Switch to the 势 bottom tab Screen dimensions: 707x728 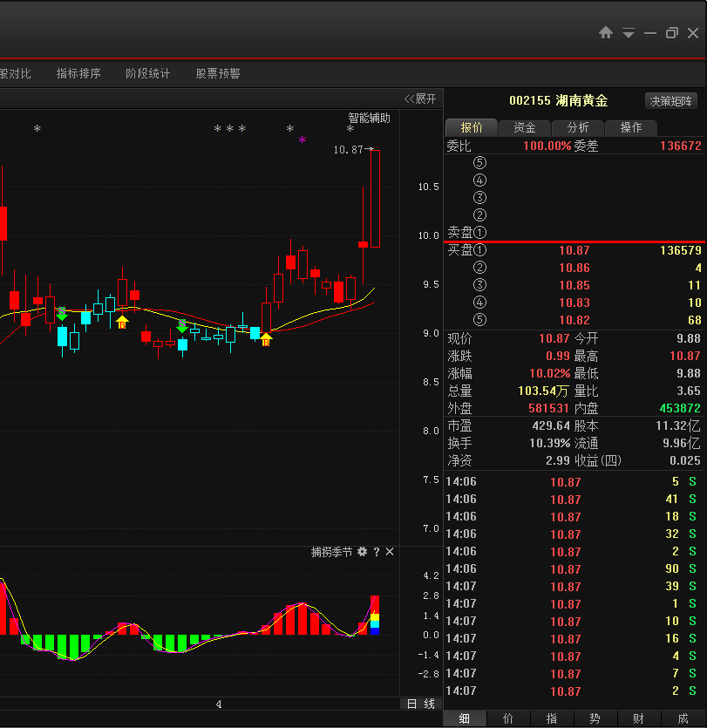click(595, 718)
